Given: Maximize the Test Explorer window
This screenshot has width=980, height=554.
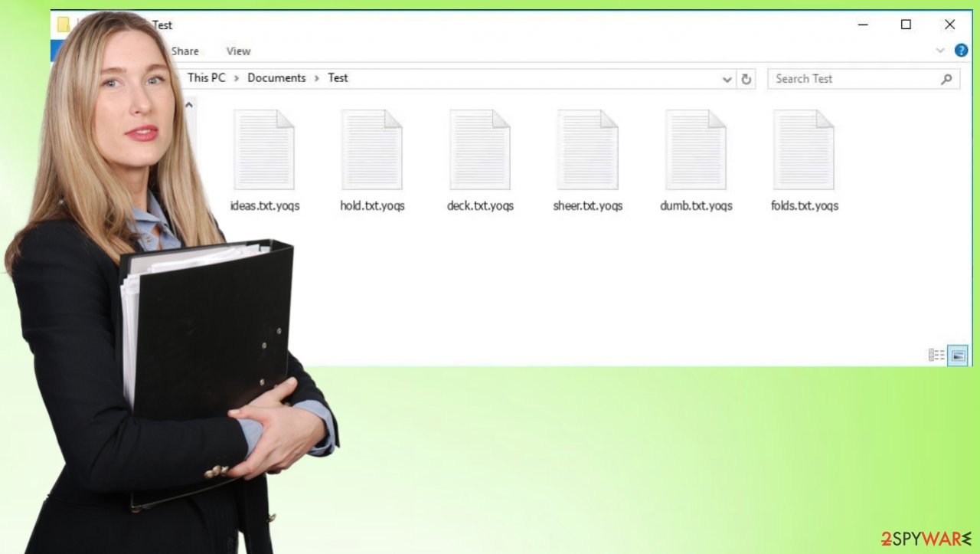Looking at the screenshot, I should (x=906, y=25).
